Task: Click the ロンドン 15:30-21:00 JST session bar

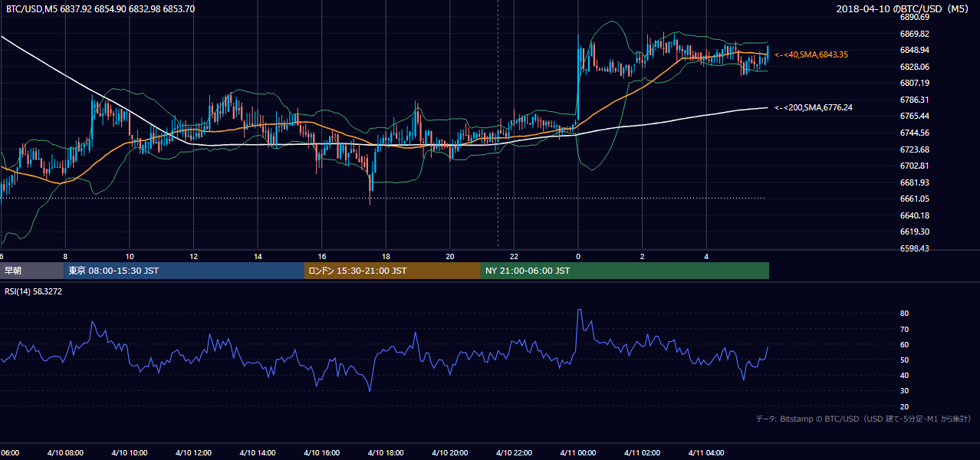Action: pos(393,271)
